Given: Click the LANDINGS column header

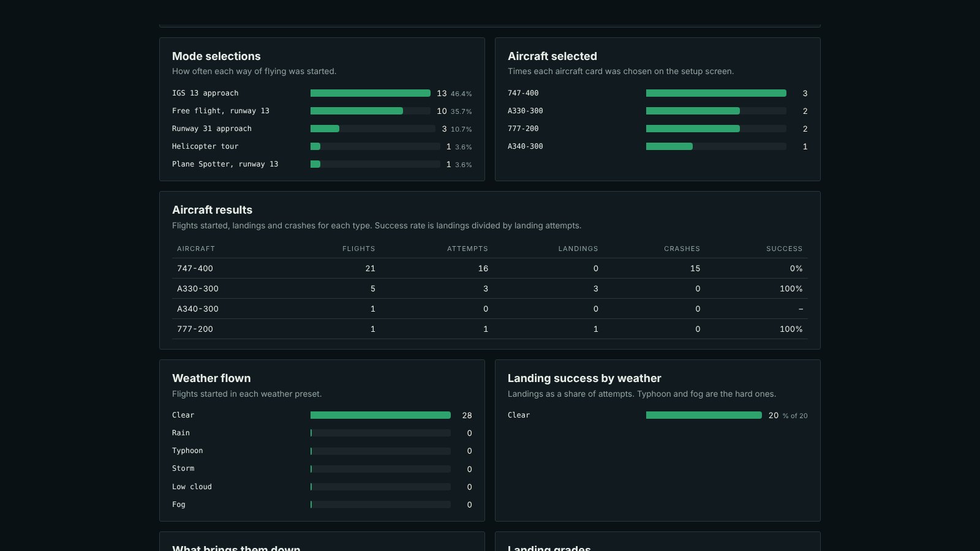Looking at the screenshot, I should click(578, 249).
